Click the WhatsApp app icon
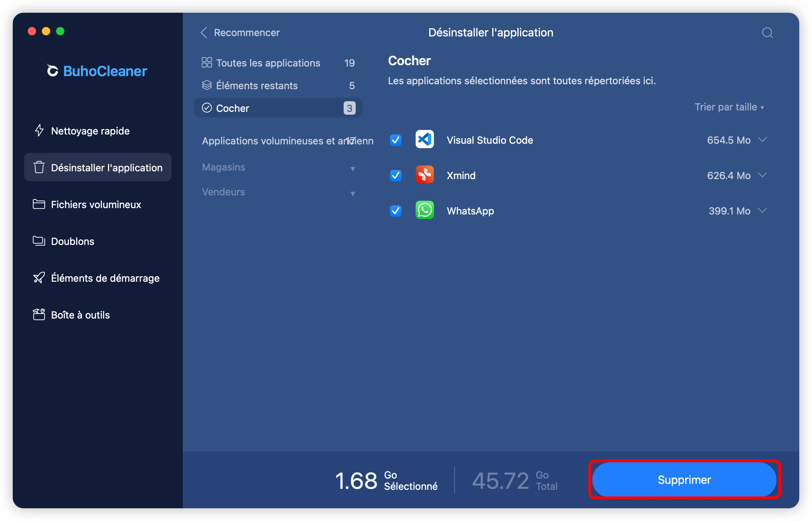This screenshot has width=812, height=521. (425, 210)
